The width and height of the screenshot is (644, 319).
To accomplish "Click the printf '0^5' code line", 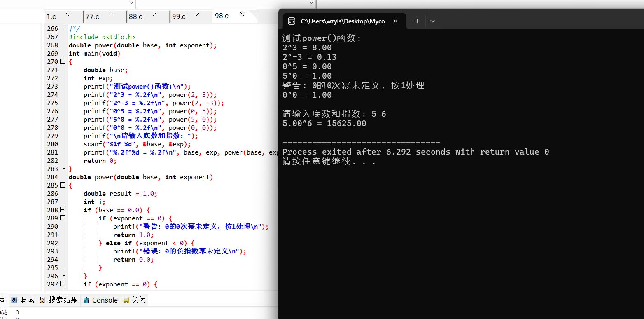I will 150,111.
